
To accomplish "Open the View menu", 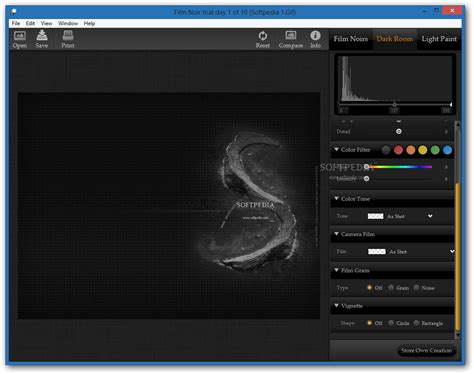I will [x=46, y=23].
